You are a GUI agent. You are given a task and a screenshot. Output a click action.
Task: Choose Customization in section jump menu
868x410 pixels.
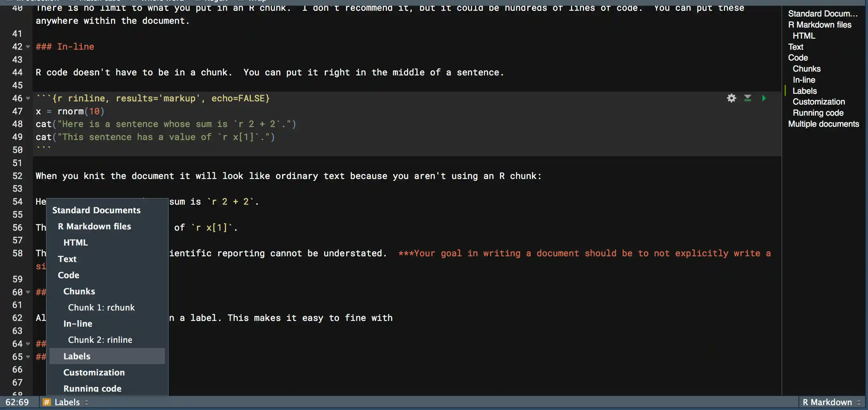94,372
